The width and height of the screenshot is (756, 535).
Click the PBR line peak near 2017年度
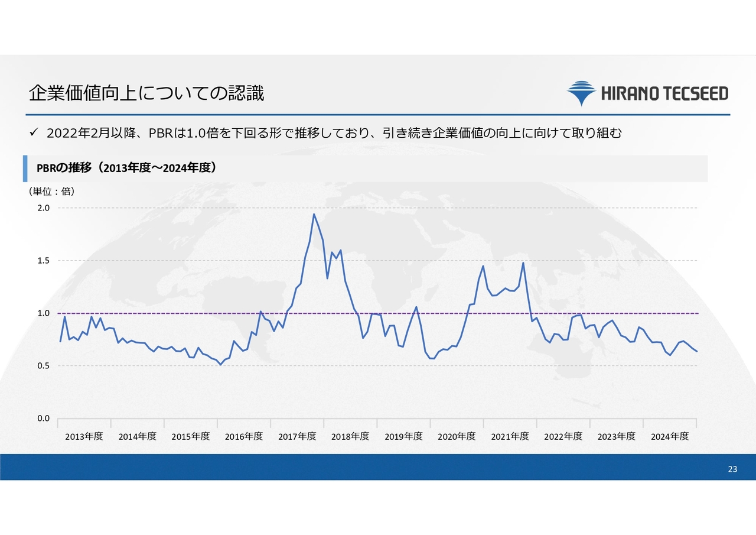pyautogui.click(x=314, y=214)
